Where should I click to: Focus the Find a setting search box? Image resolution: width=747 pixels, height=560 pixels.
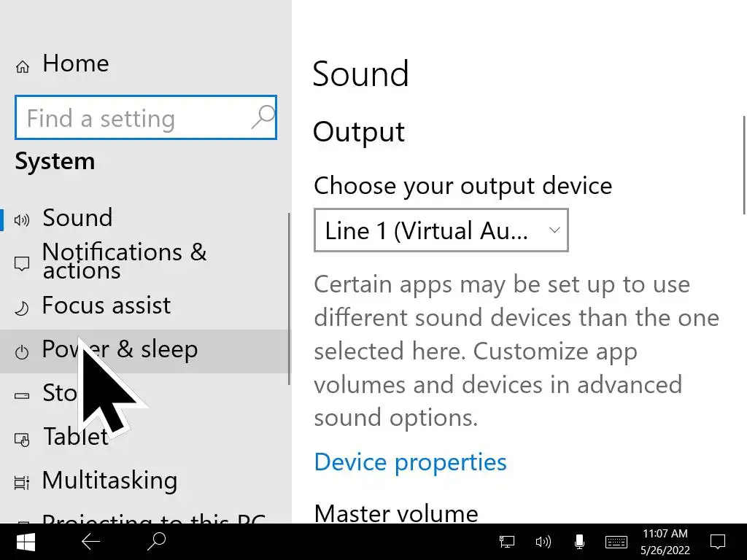coord(146,117)
